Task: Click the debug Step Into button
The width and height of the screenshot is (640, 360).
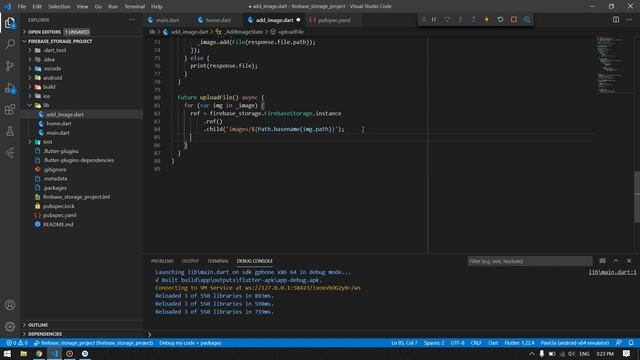Action: point(460,20)
